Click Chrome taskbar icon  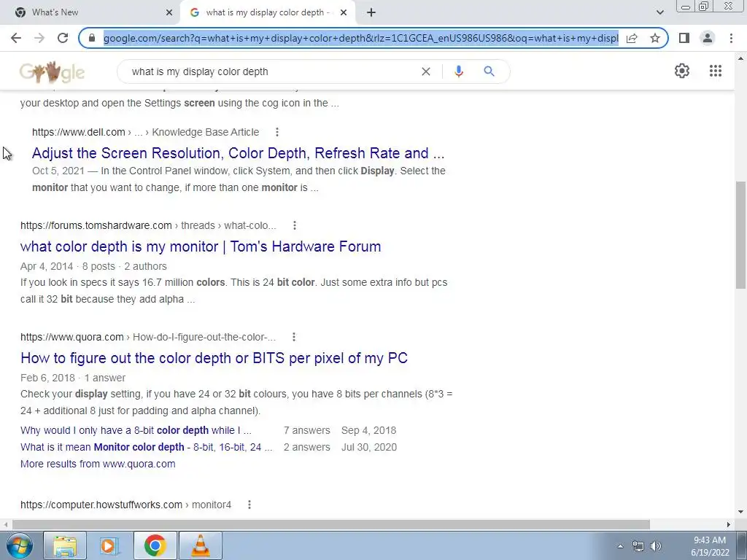pos(155,545)
